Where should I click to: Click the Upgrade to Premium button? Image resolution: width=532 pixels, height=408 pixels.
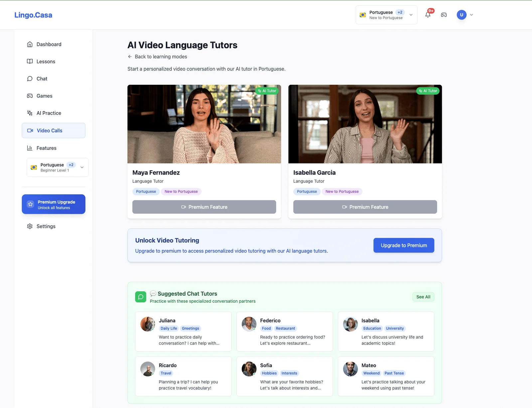[404, 245]
